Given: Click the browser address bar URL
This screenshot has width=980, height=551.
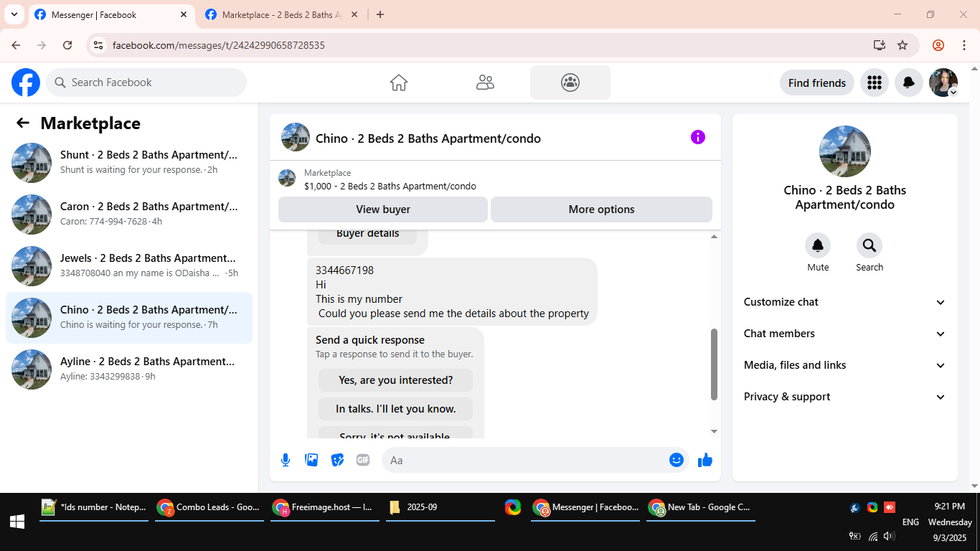Looking at the screenshot, I should 219,45.
